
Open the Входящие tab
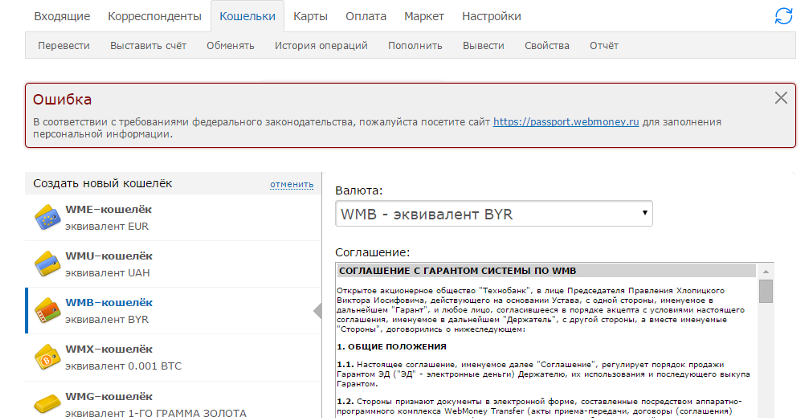coord(62,16)
